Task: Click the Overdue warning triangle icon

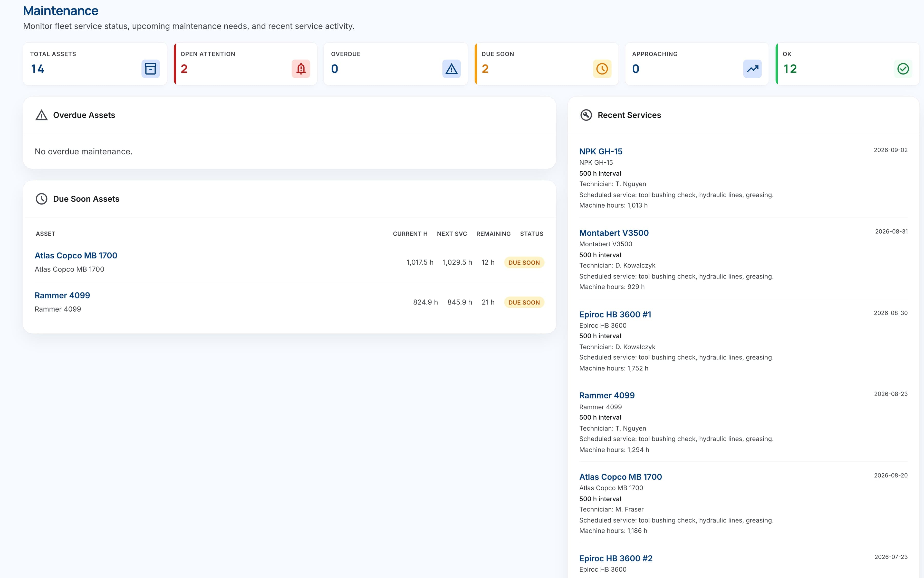Action: click(x=451, y=69)
